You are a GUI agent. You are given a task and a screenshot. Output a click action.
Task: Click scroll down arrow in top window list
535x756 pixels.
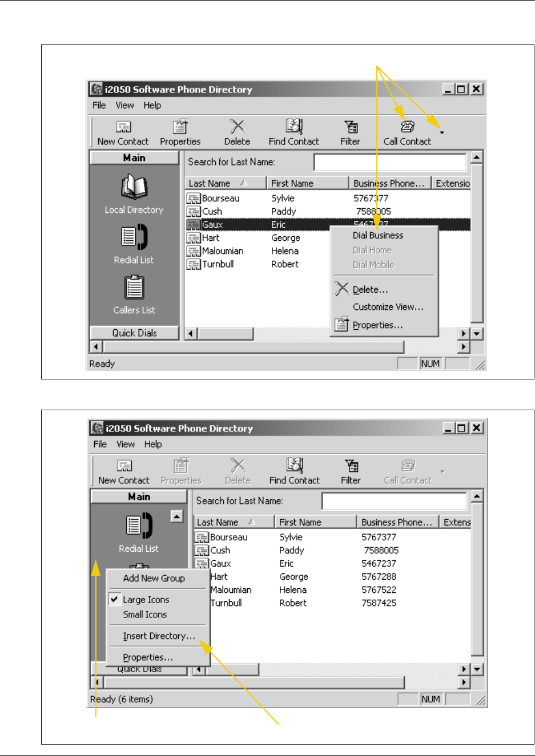pyautogui.click(x=477, y=333)
